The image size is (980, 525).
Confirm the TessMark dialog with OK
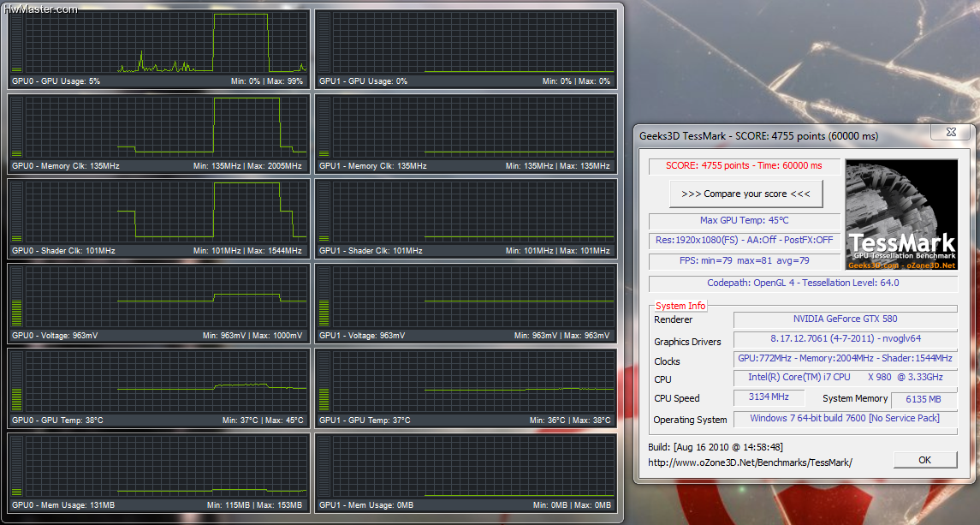coord(925,460)
